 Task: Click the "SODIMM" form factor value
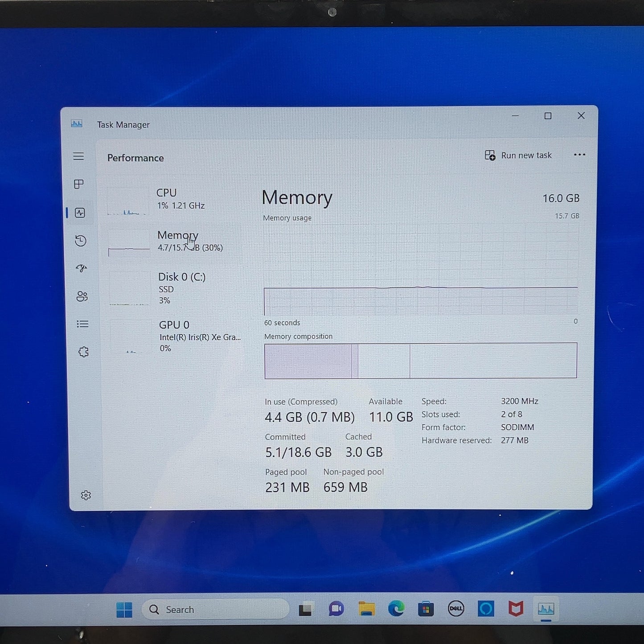pyautogui.click(x=517, y=427)
